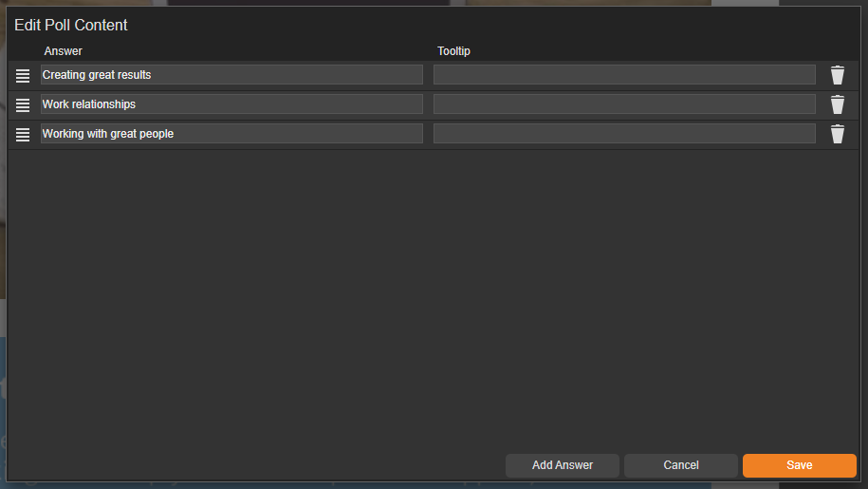This screenshot has height=489, width=868.
Task: Edit the Working with great people answer field
Action: click(231, 134)
